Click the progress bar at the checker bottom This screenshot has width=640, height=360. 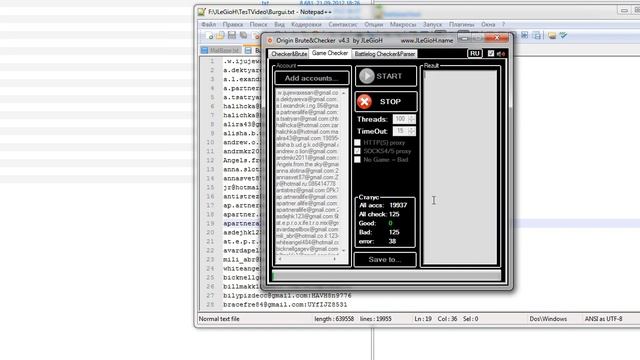386,276
